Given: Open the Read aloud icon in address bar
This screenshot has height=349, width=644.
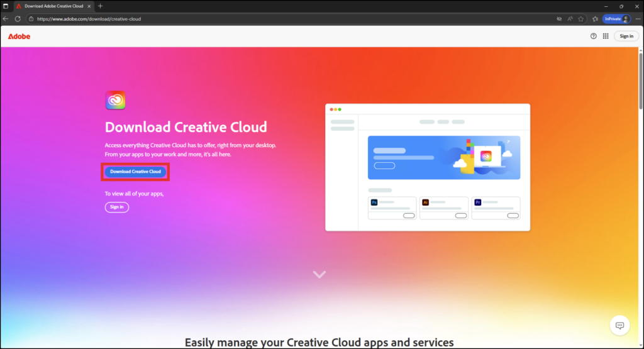Looking at the screenshot, I should 570,19.
